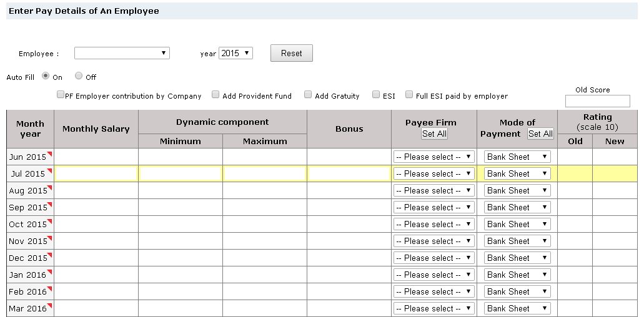Click red corner marker on Aug 2015 cell
The width and height of the screenshot is (644, 317).
(50, 187)
